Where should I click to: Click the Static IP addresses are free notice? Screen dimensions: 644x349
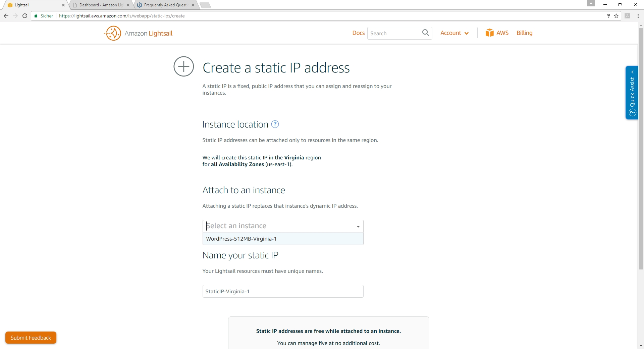(x=328, y=331)
